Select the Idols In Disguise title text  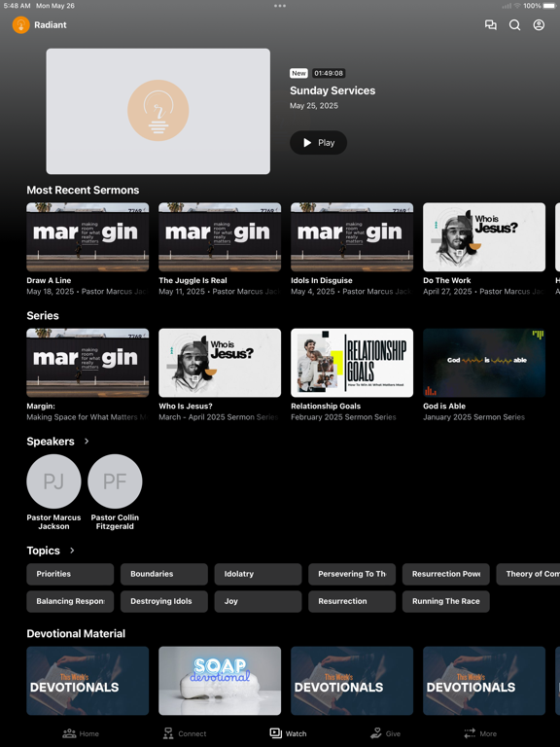(322, 280)
